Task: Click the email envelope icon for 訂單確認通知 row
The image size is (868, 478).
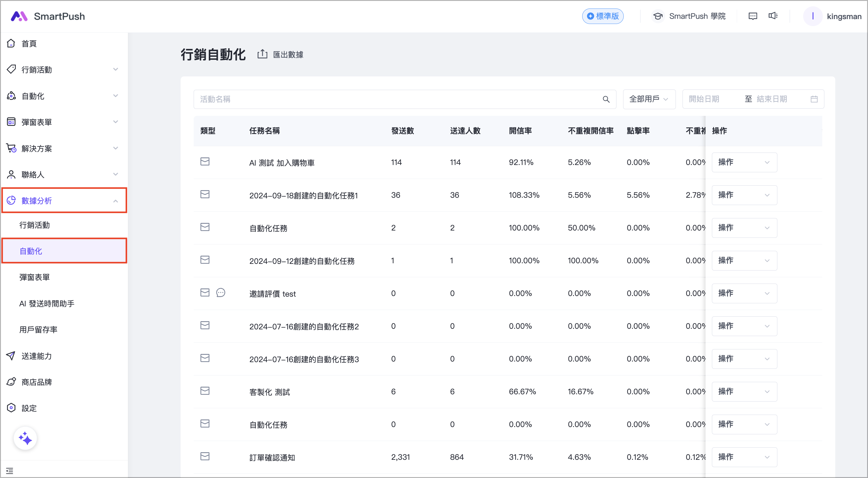Action: (x=205, y=456)
